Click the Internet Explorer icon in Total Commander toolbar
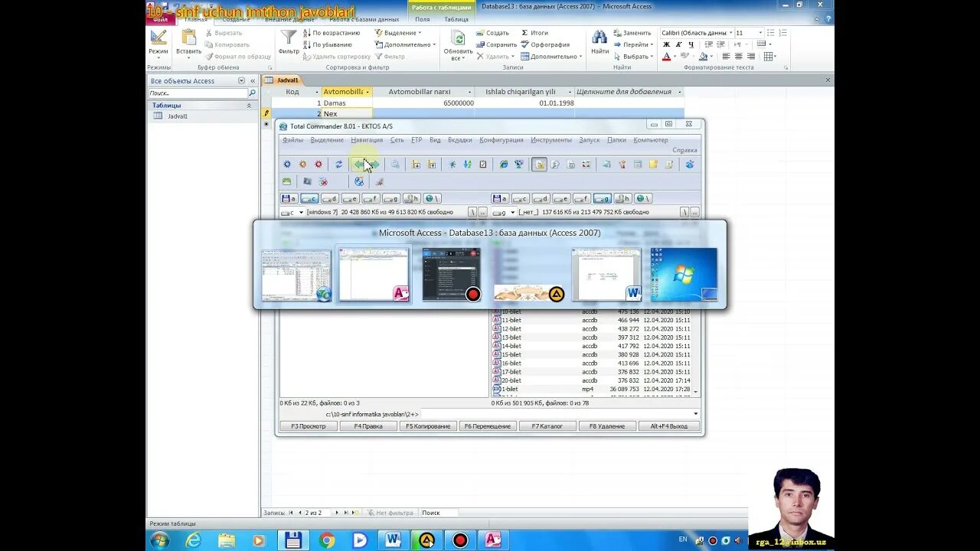Screen dimensions: 980x551 [x=503, y=164]
